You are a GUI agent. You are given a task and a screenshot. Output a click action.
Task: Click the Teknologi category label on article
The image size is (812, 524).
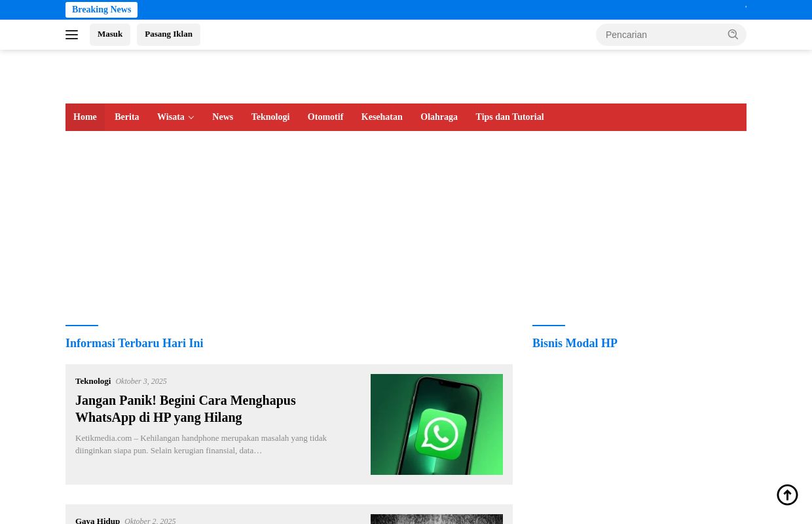coord(93,381)
